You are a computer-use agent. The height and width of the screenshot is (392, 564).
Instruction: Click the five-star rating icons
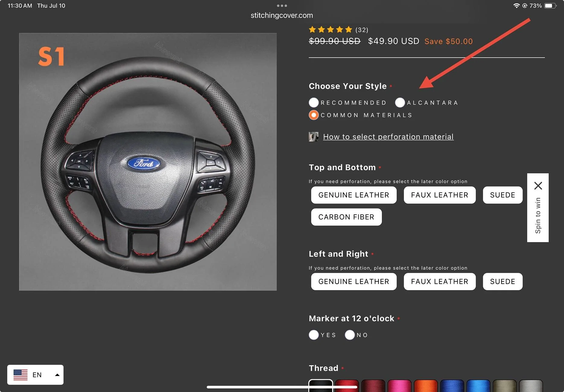coord(331,30)
